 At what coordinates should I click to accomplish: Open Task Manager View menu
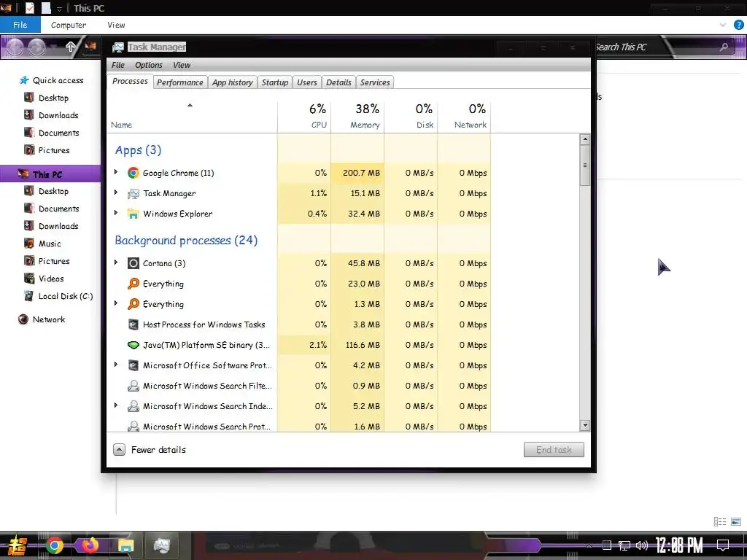(x=182, y=65)
